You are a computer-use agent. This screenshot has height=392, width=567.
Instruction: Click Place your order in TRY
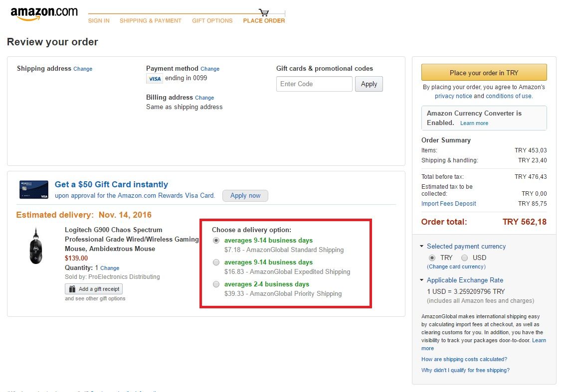click(484, 72)
